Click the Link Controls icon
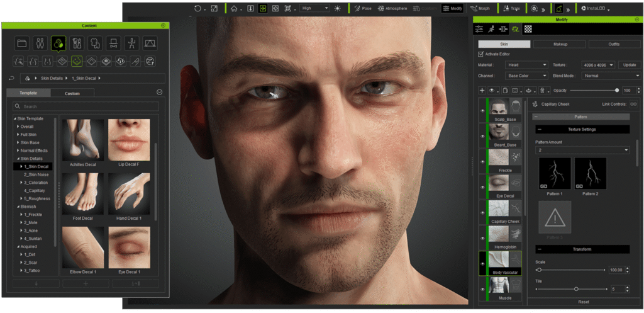This screenshot has width=644, height=313. tap(633, 104)
